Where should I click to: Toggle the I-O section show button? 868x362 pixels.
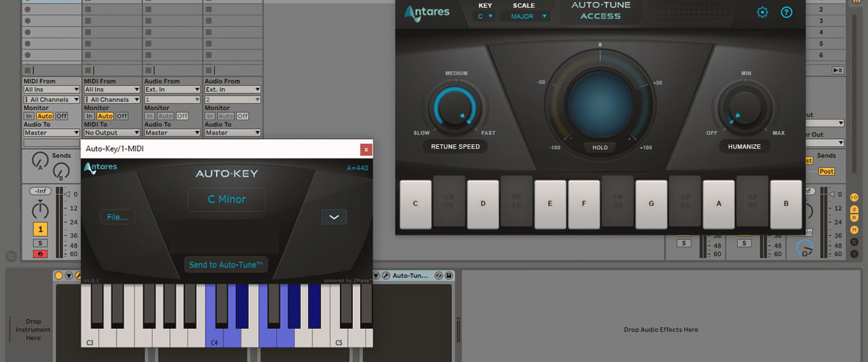pyautogui.click(x=854, y=197)
